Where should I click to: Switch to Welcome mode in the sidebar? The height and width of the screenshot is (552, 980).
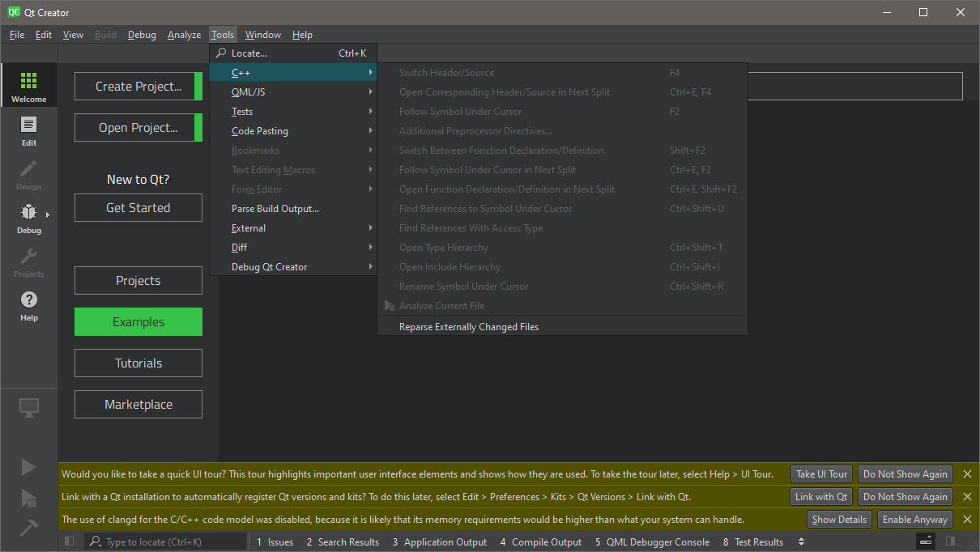point(29,85)
